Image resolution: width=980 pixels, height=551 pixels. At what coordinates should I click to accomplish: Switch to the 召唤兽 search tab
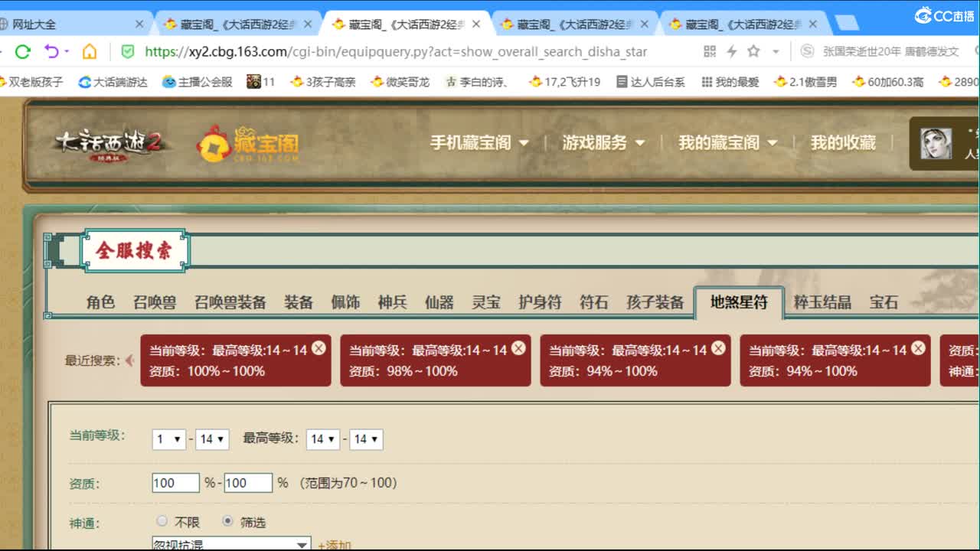pyautogui.click(x=155, y=302)
